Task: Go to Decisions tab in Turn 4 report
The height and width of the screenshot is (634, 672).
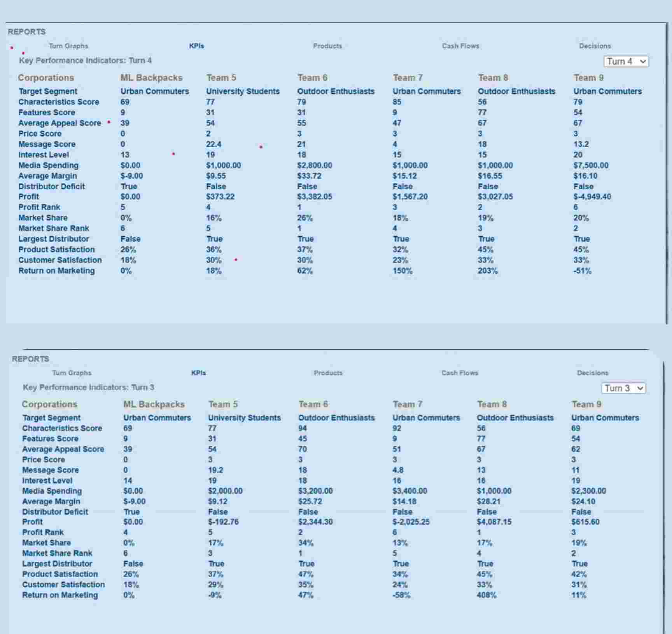Action: [595, 46]
